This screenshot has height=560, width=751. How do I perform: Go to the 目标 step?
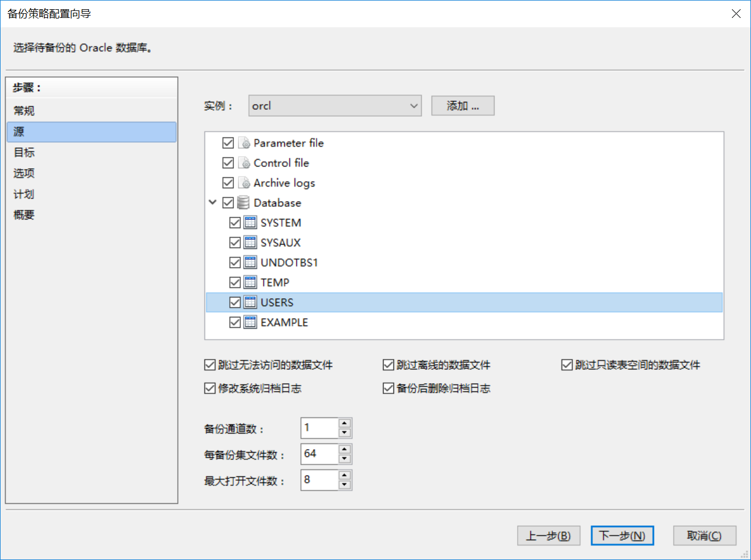(x=24, y=153)
